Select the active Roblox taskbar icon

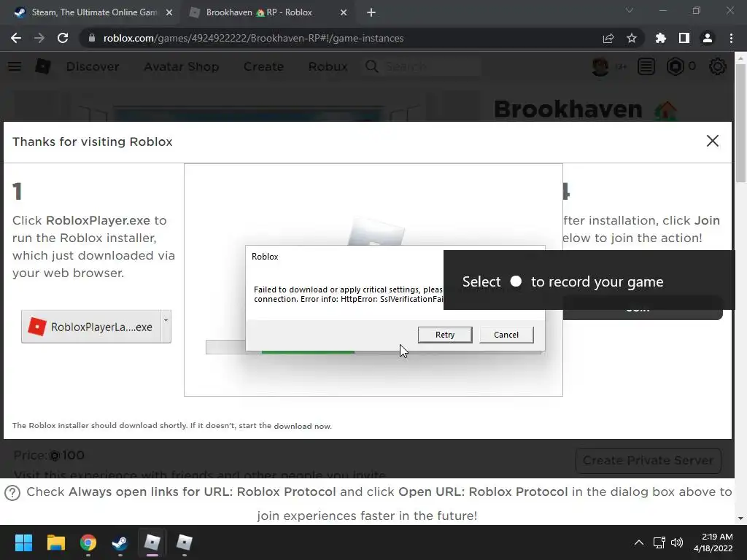[152, 542]
